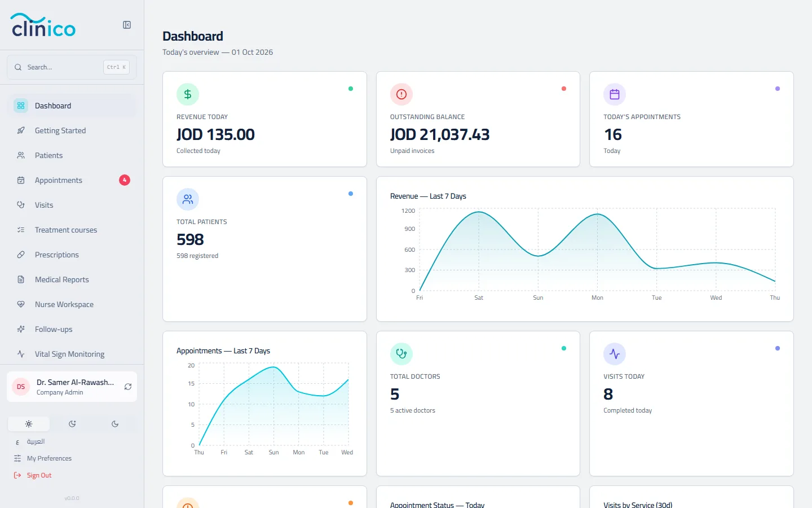Focus the sidebar Search field
The height and width of the screenshot is (508, 812).
72,67
